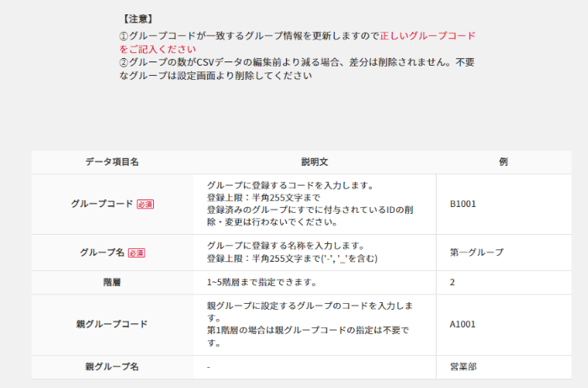Click the 必須 badge next to グループコード
This screenshot has width=588, height=388.
(146, 205)
